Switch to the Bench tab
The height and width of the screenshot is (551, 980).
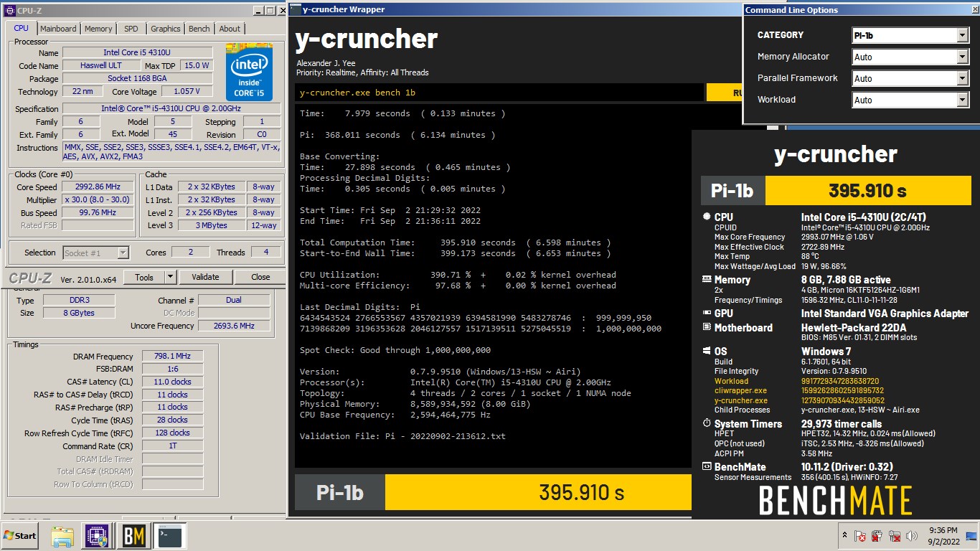tap(199, 29)
